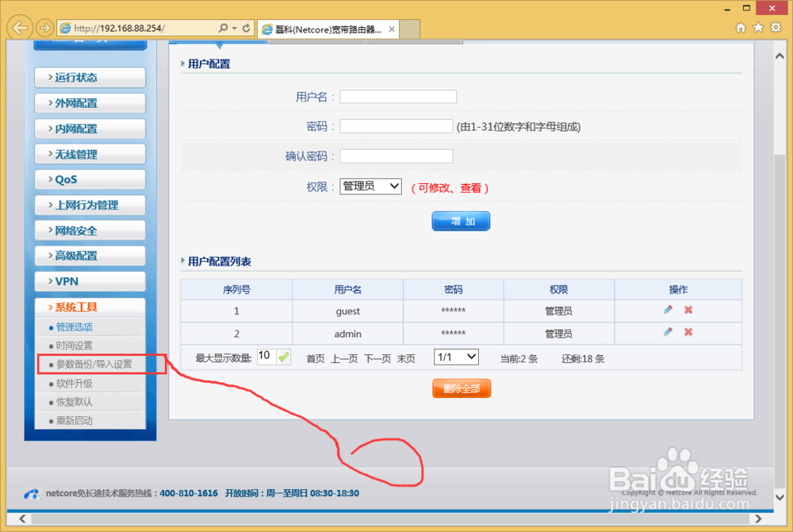Click the orange 删除全部 button
The image size is (793, 532).
(461, 388)
